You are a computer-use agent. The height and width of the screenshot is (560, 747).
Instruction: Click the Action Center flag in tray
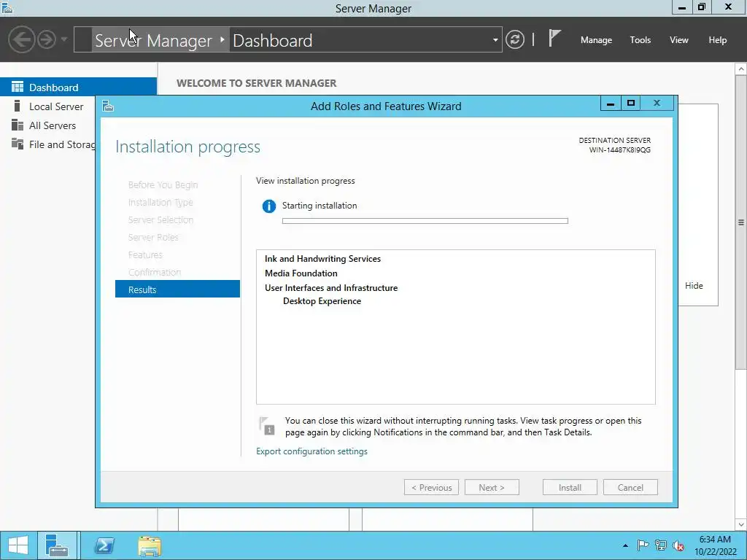coord(643,545)
